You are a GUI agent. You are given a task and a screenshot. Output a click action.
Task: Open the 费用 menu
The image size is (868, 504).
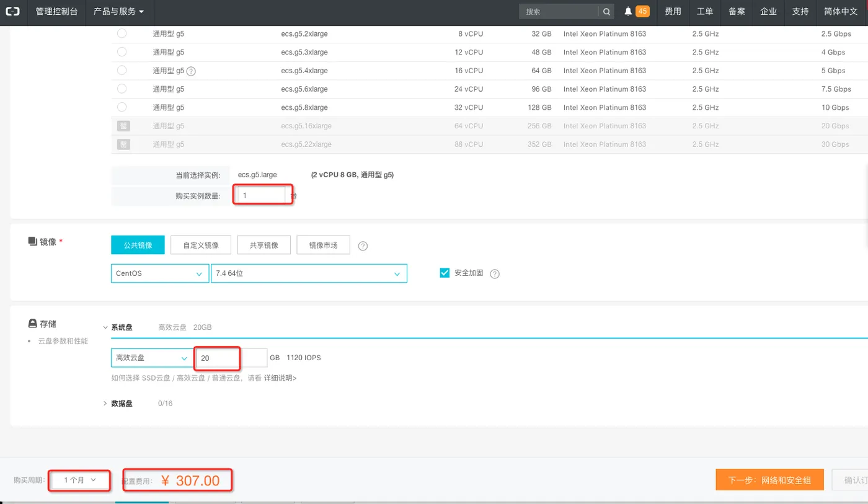point(673,12)
